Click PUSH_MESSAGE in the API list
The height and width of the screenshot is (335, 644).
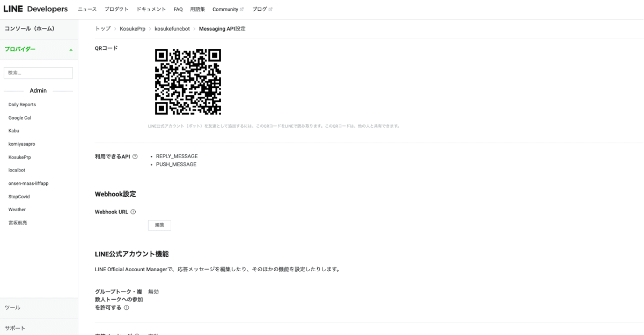click(176, 165)
